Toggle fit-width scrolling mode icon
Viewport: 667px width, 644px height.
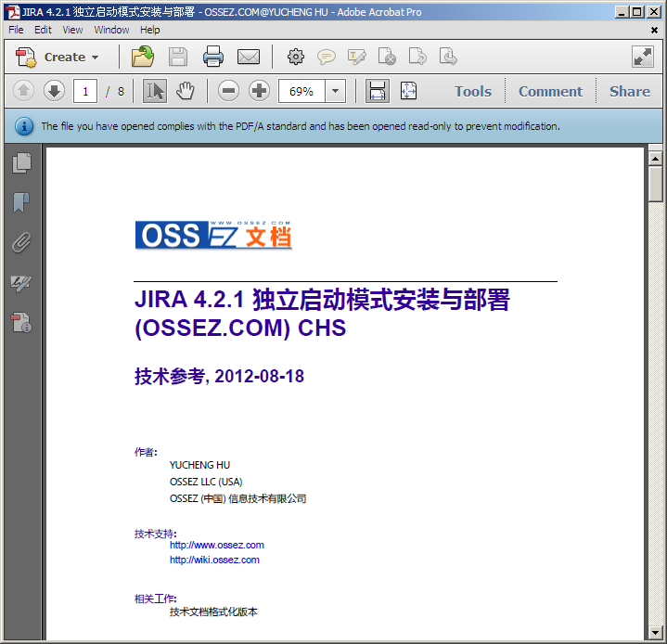point(378,91)
